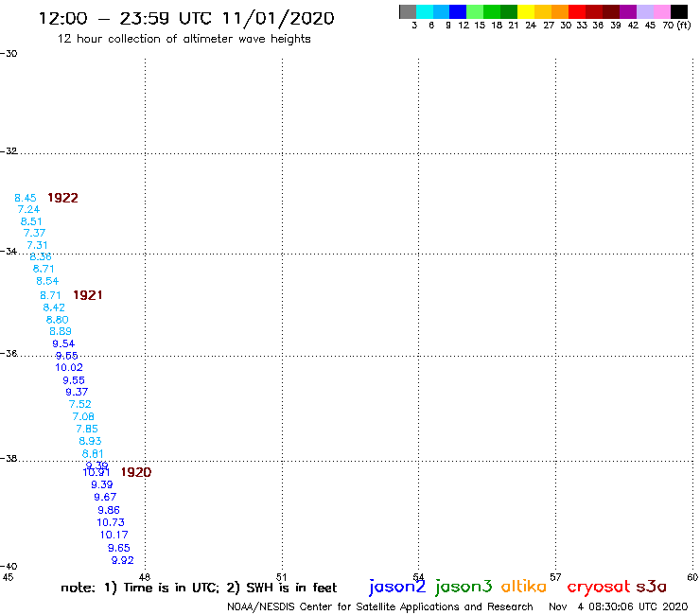Click the note about UTC and feet
The width and height of the screenshot is (700, 615).
point(199,588)
